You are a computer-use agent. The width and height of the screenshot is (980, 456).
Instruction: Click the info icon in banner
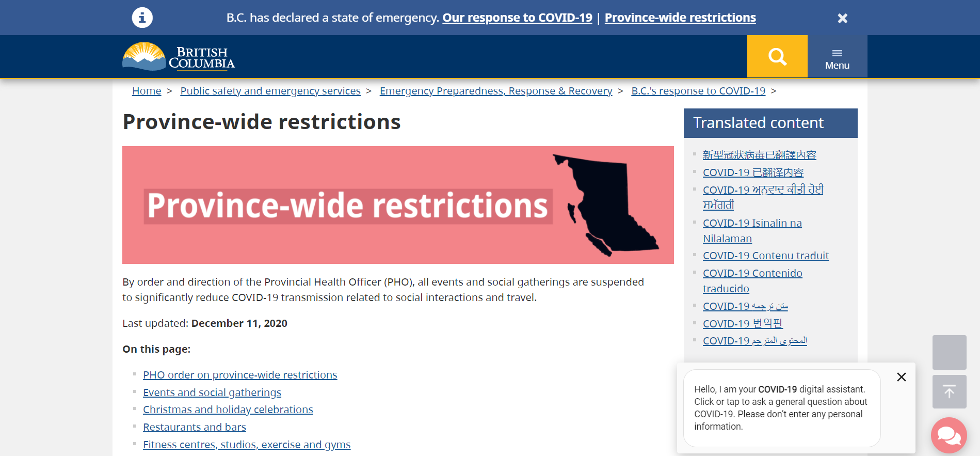click(142, 18)
